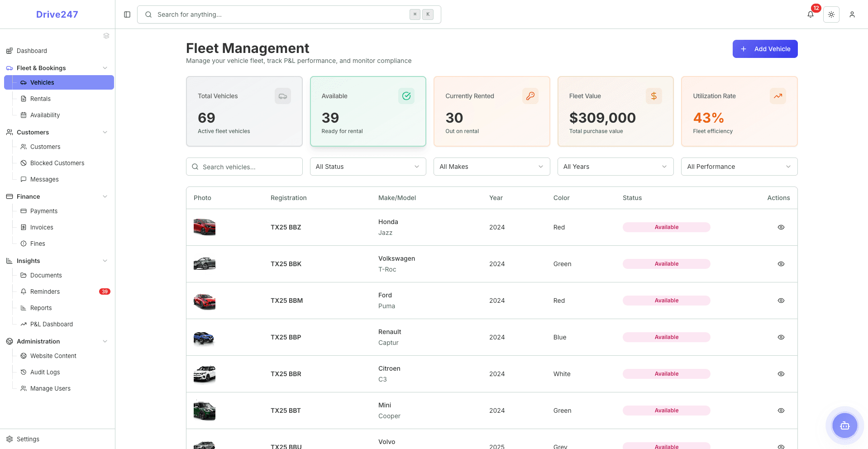
Task: Click the Search vehicles input field
Action: 244,167
